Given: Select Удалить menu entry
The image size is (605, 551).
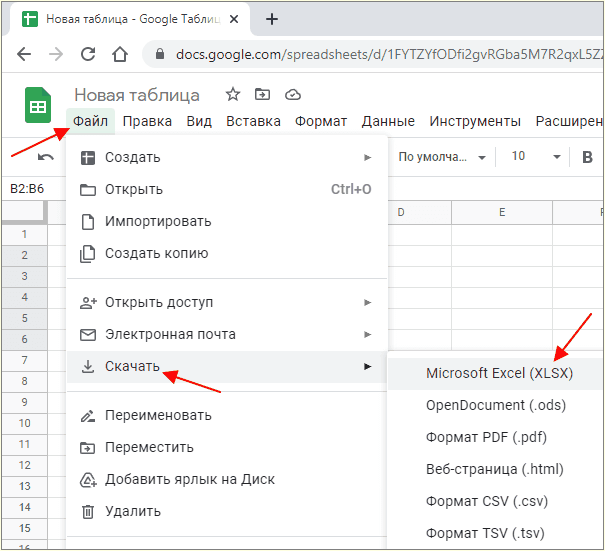Looking at the screenshot, I should (x=227, y=512).
